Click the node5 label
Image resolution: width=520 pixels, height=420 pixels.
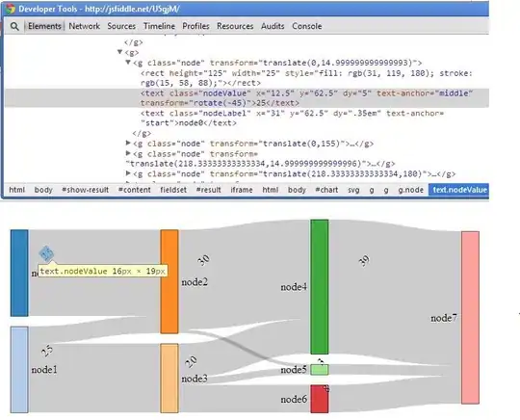pyautogui.click(x=294, y=370)
